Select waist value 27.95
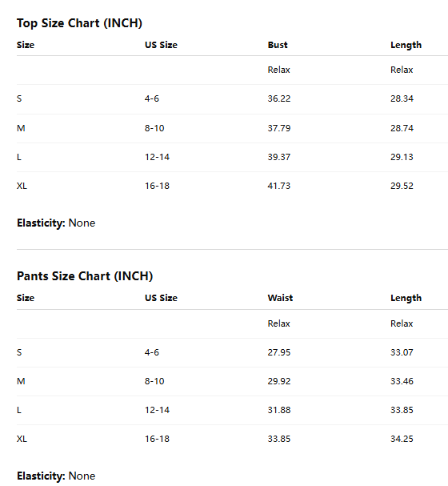448x486 pixels. pos(279,352)
